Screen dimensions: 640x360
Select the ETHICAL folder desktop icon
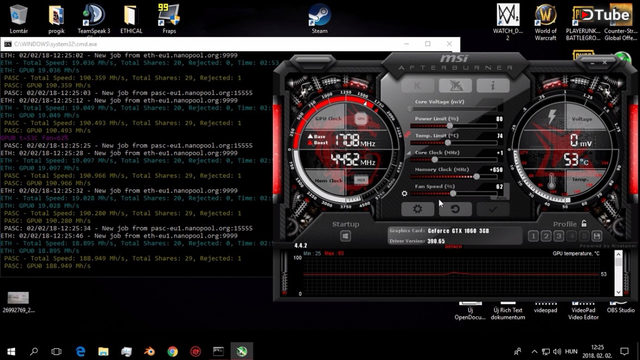click(131, 19)
